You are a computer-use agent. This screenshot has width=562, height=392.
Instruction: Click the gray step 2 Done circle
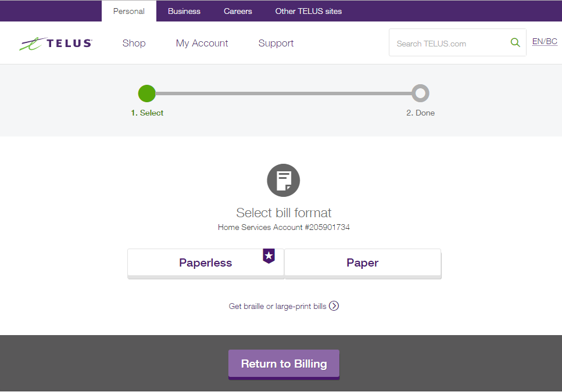[x=420, y=93]
